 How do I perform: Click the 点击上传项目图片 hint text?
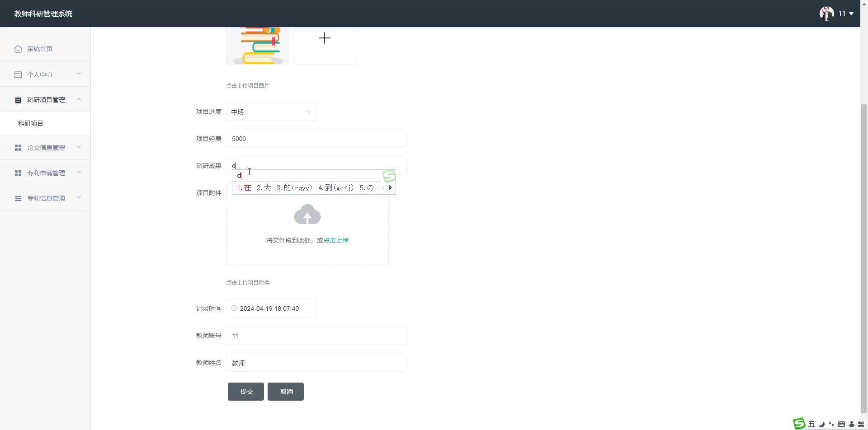248,85
